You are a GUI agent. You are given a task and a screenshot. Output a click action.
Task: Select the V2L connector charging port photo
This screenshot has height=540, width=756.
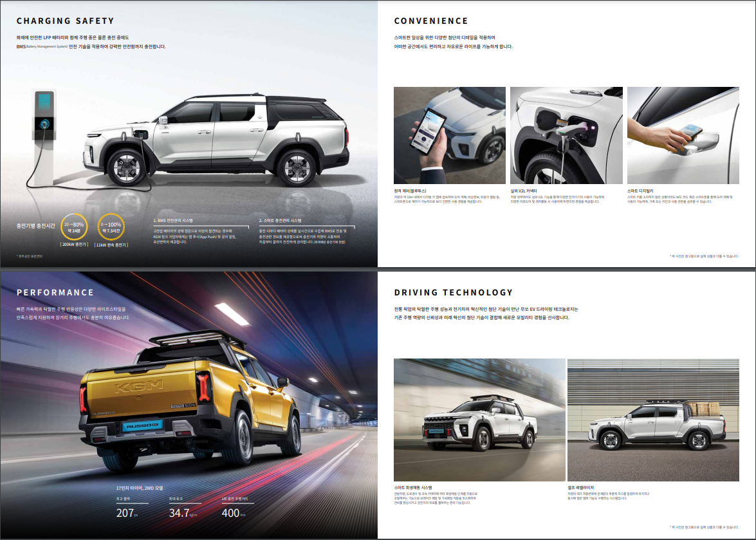tap(566, 135)
